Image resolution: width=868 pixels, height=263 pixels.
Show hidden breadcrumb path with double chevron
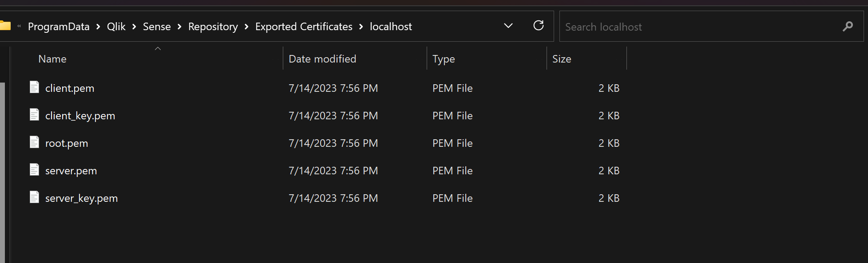[x=19, y=27]
